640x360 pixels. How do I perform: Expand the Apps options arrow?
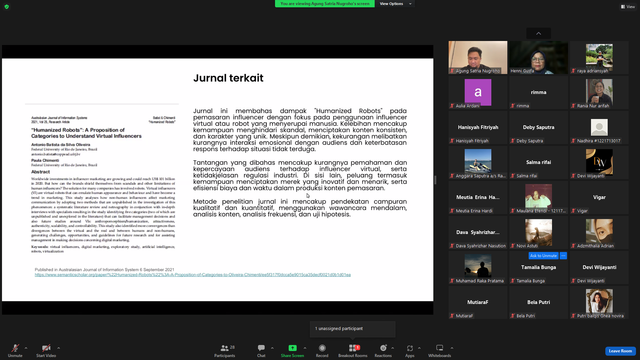(419, 348)
